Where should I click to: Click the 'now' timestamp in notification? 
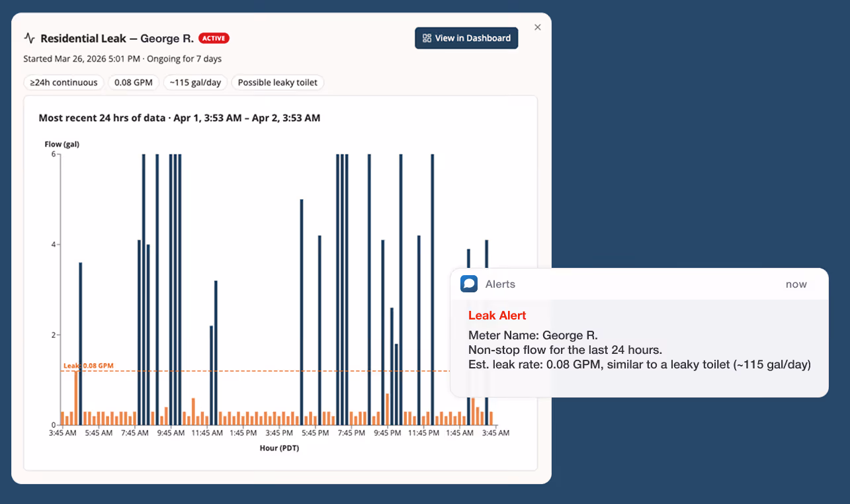point(796,284)
